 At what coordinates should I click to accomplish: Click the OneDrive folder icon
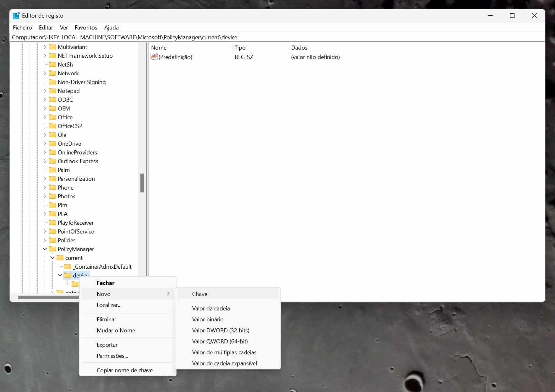click(x=52, y=143)
